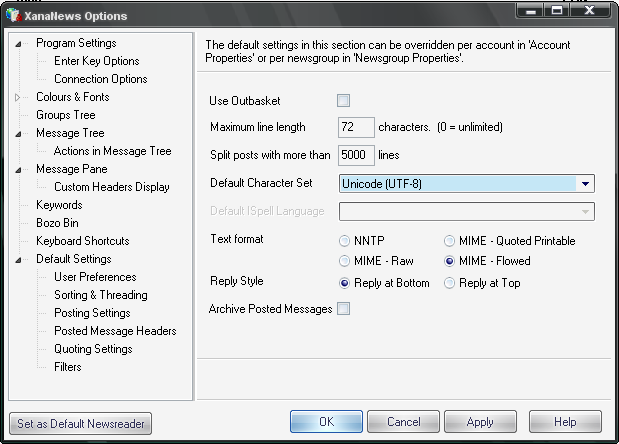Open Help for this dialog
The width and height of the screenshot is (619, 444).
tap(565, 422)
